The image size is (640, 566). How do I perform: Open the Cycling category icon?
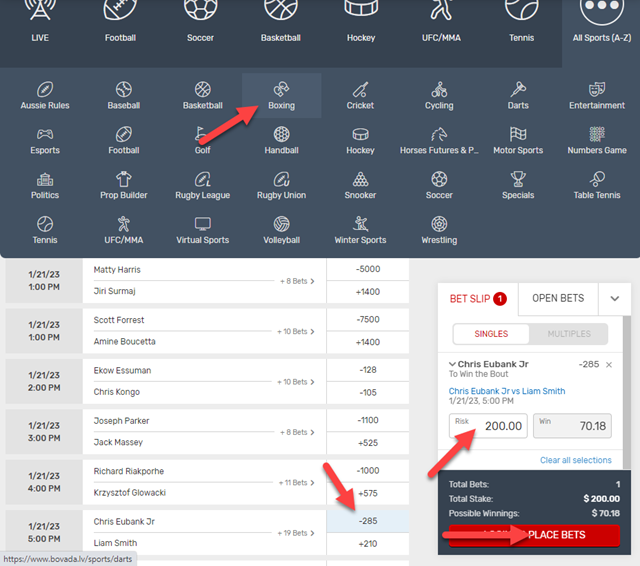coord(439,90)
